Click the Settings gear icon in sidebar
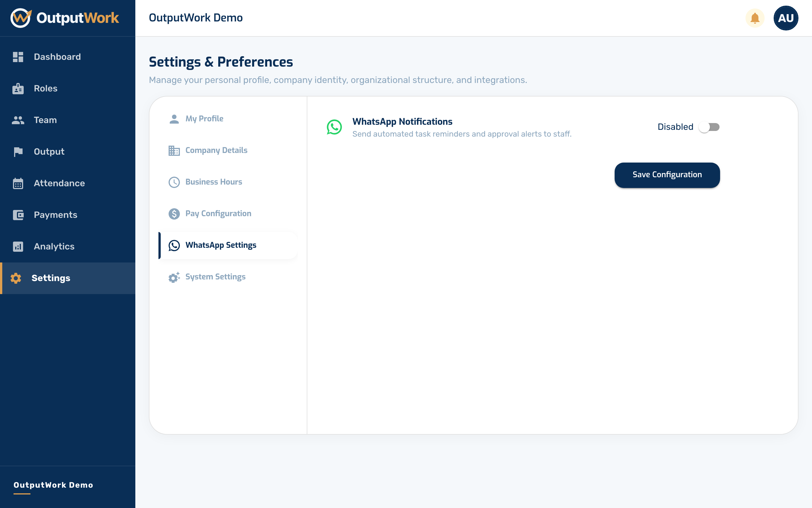The width and height of the screenshot is (812, 508). click(x=16, y=278)
